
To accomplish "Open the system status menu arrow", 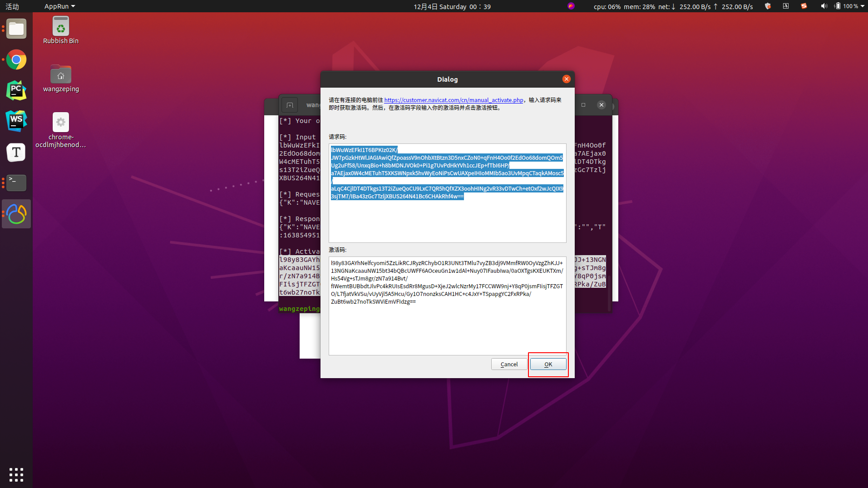I will 862,6.
